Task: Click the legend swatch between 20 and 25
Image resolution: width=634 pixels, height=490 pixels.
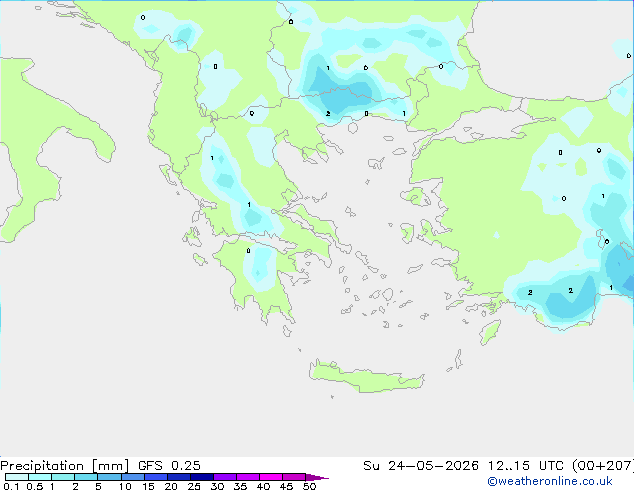Action: pos(178,477)
